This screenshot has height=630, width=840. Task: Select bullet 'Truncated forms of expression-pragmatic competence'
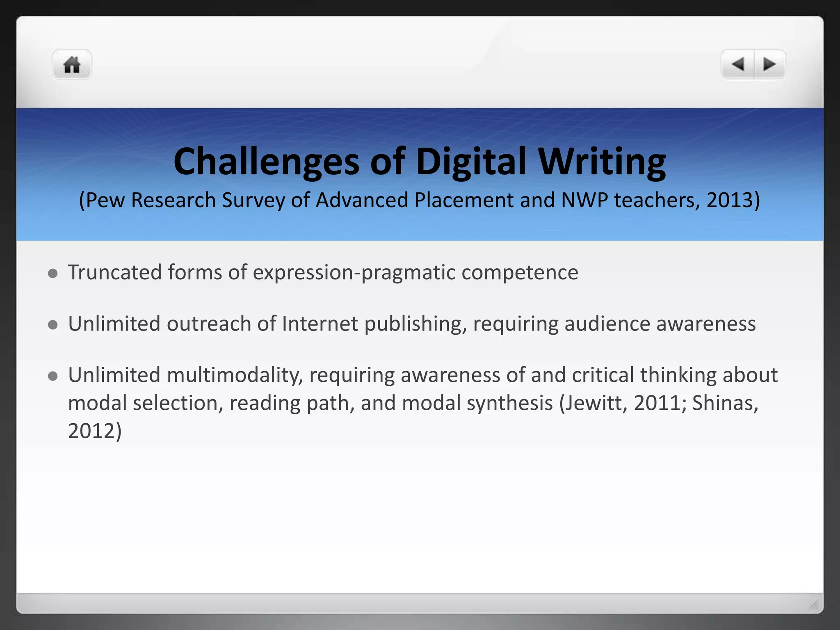323,272
